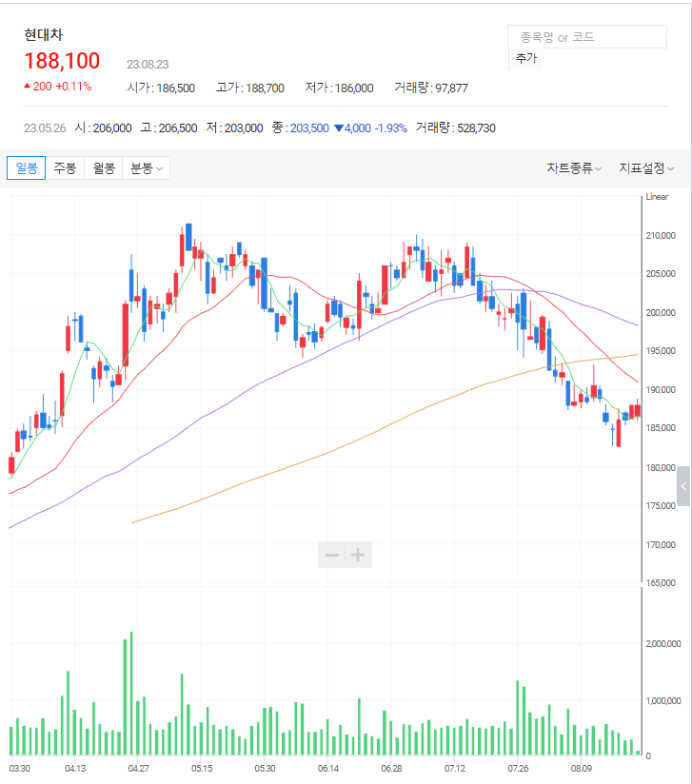The image size is (692, 784).
Task: Switch to the 주봉 weekly chart tab
Action: pyautogui.click(x=65, y=168)
